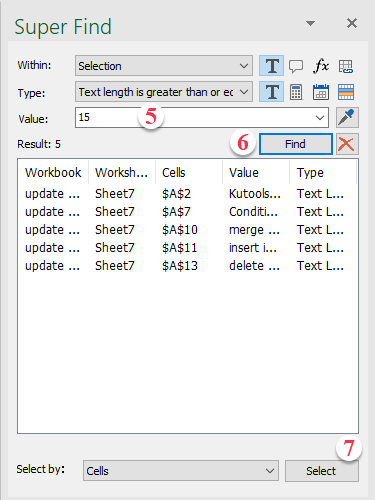Image resolution: width=375 pixels, height=500 pixels.
Task: Toggle find in hyperlinks icon
Action: pos(346,66)
